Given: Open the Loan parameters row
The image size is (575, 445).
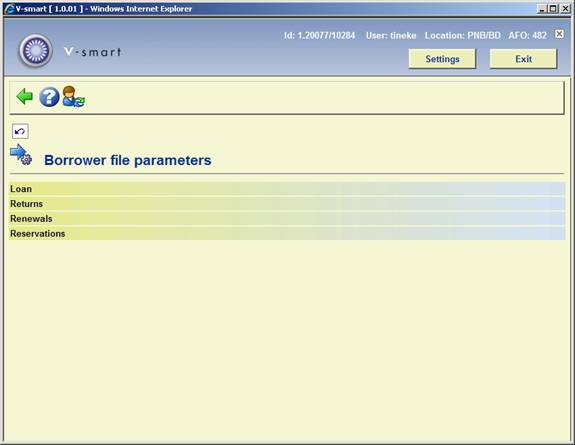Looking at the screenshot, I should (x=287, y=189).
